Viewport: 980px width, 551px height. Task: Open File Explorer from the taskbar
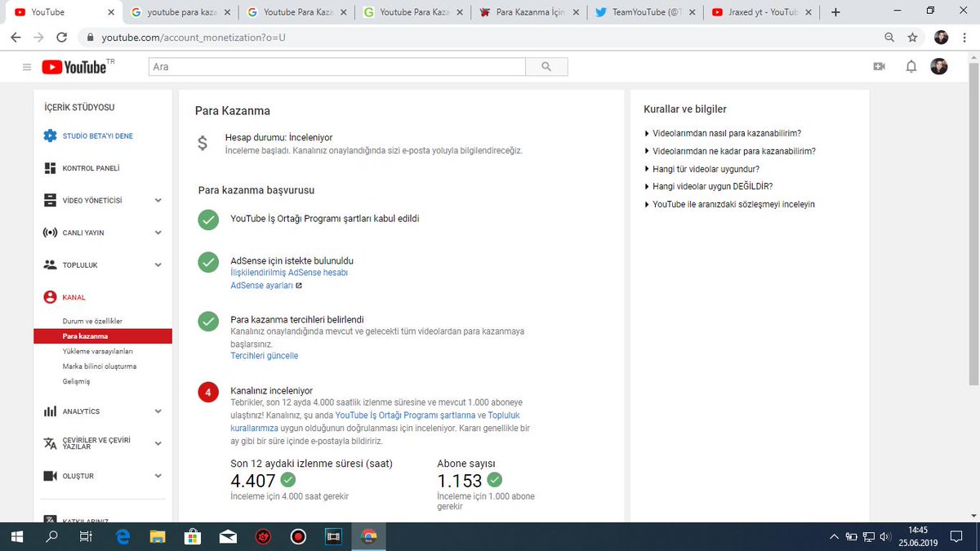click(158, 536)
